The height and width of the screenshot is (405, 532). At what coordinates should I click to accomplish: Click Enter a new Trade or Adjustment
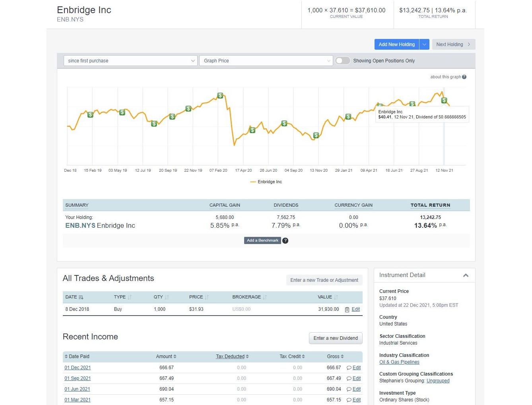coord(324,280)
